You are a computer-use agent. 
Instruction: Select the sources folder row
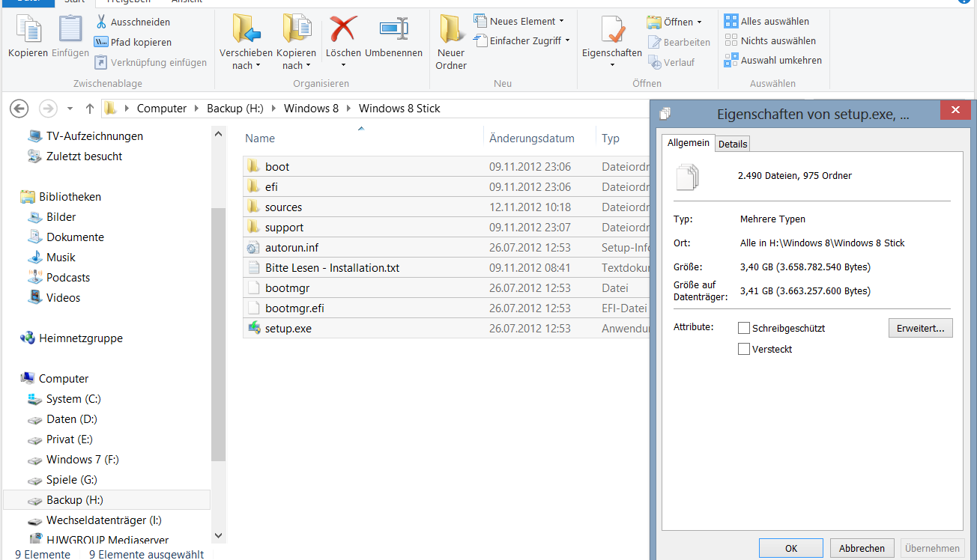click(447, 207)
